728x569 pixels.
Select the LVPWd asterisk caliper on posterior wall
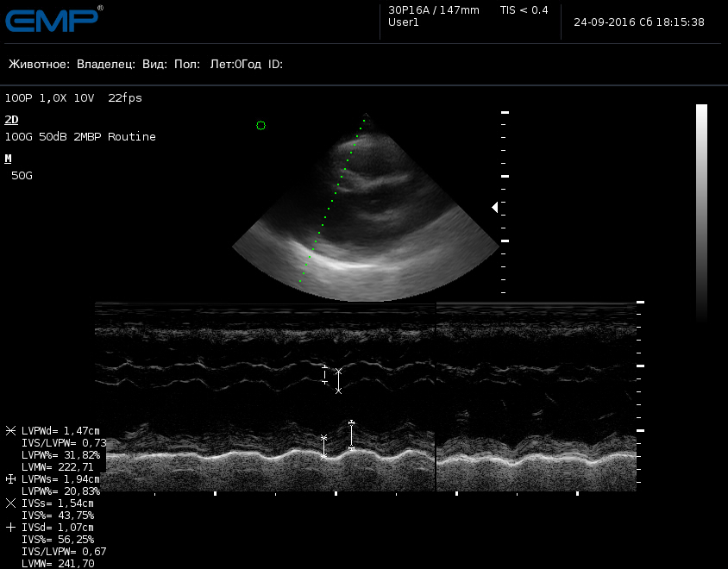pyautogui.click(x=324, y=447)
